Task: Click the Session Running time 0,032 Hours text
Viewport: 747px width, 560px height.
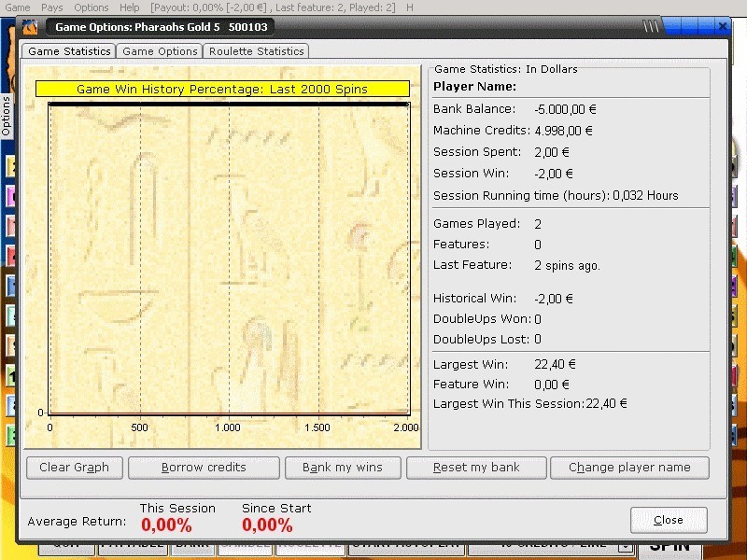Action: (645, 196)
